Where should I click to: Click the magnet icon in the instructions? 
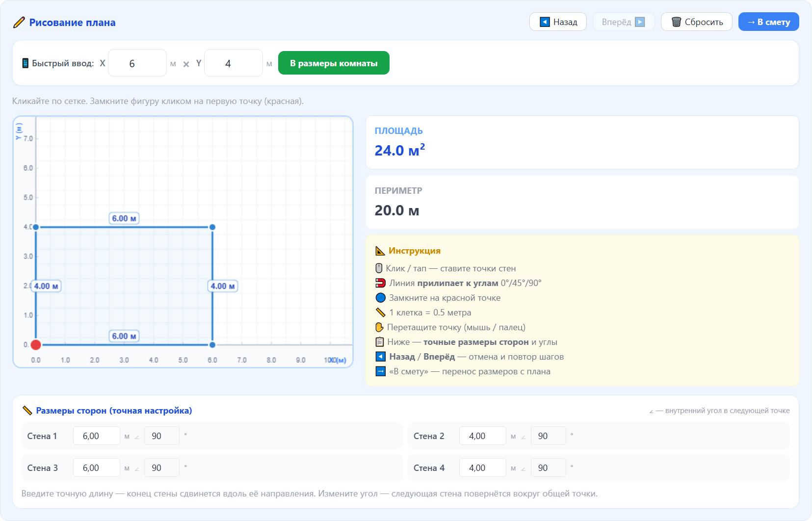[x=380, y=283]
